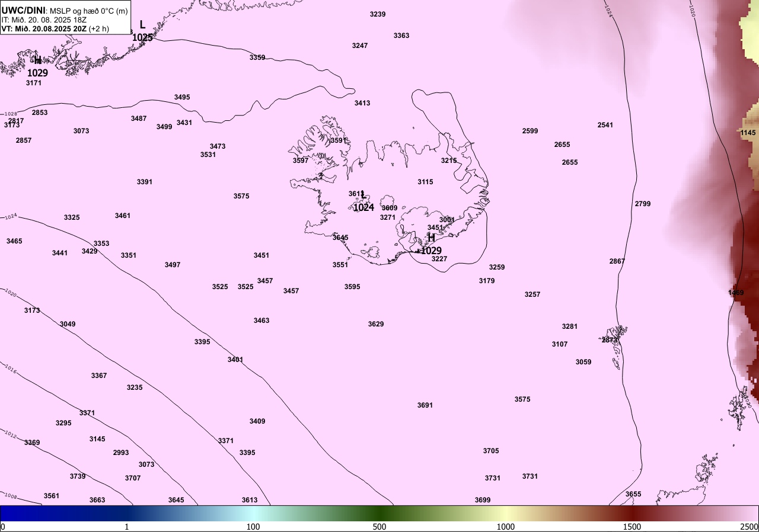Click the height value 3115

point(425,182)
